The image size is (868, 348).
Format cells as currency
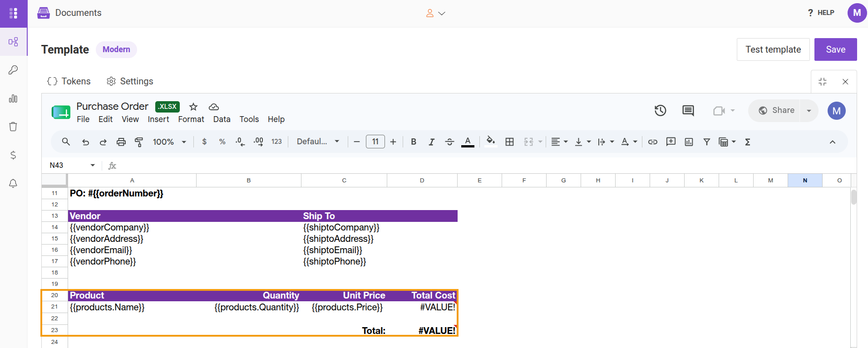click(x=204, y=142)
